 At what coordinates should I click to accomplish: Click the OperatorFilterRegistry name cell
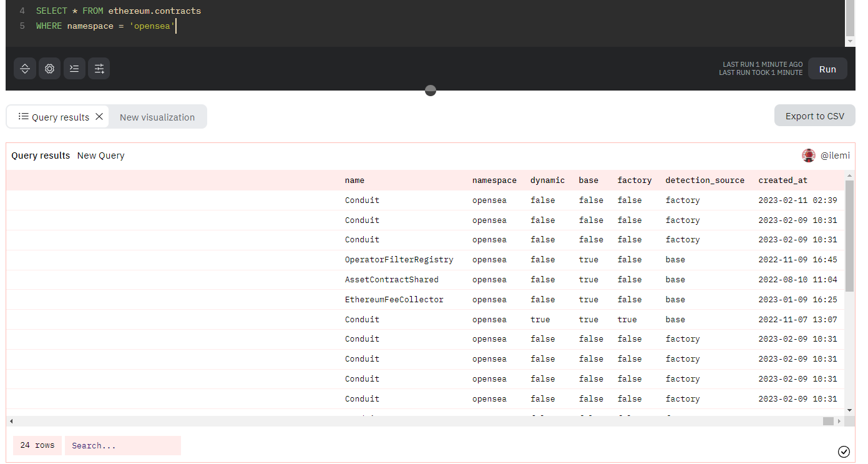399,259
